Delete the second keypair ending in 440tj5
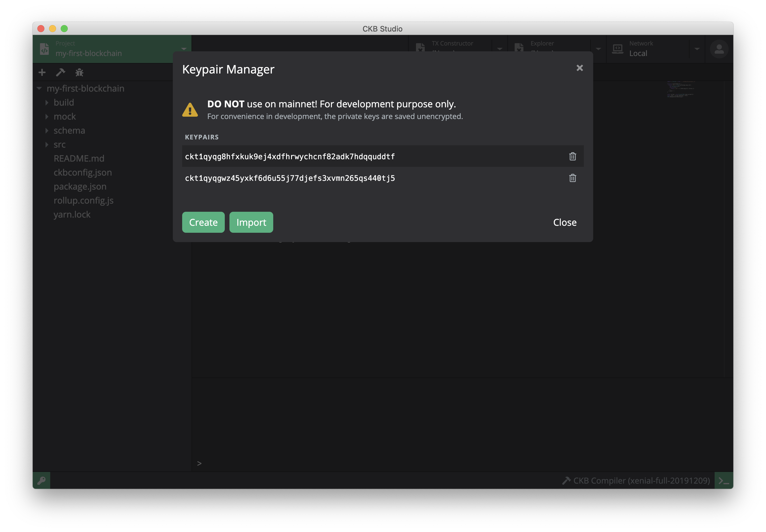This screenshot has width=766, height=532. point(572,178)
